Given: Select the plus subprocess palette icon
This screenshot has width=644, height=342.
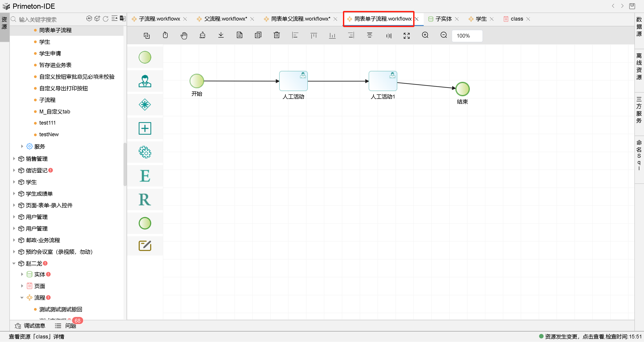Looking at the screenshot, I should (x=145, y=128).
